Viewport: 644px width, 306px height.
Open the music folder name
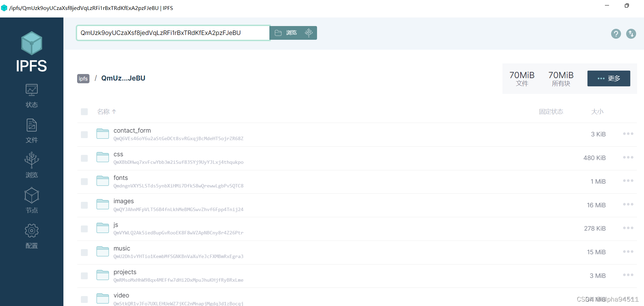pyautogui.click(x=122, y=248)
